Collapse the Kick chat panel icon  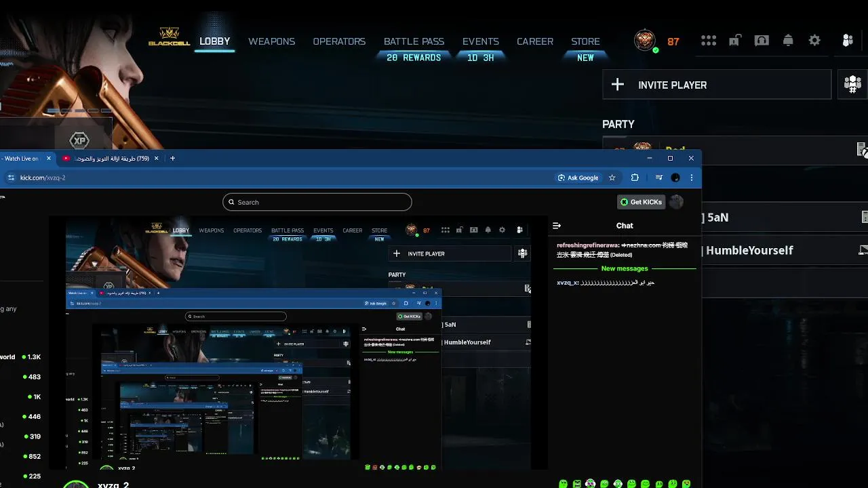tap(557, 226)
